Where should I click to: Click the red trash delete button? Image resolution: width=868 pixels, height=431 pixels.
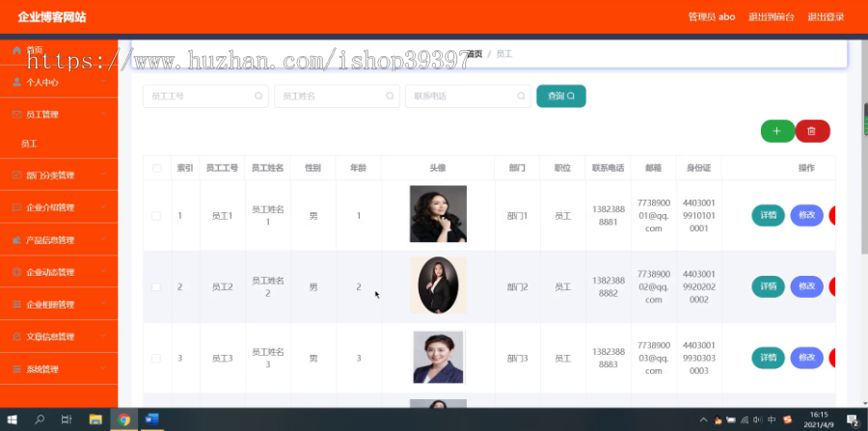point(812,131)
